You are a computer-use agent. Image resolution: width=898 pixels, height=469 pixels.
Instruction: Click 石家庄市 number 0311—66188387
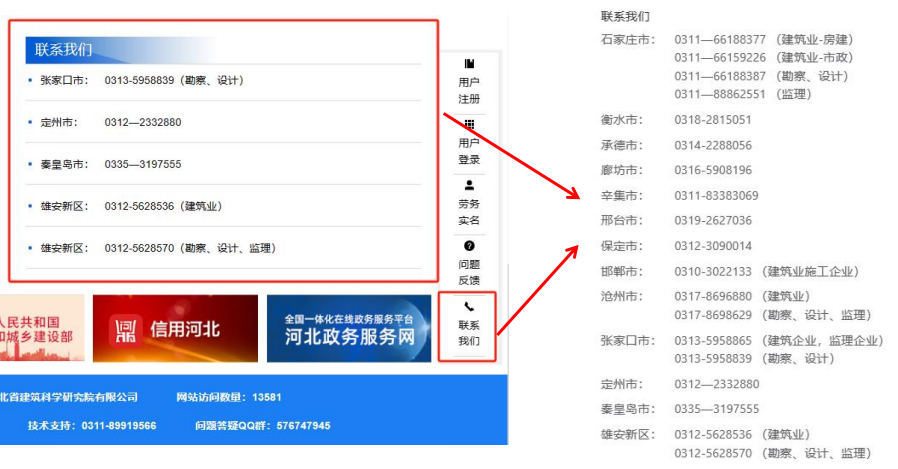point(720,76)
